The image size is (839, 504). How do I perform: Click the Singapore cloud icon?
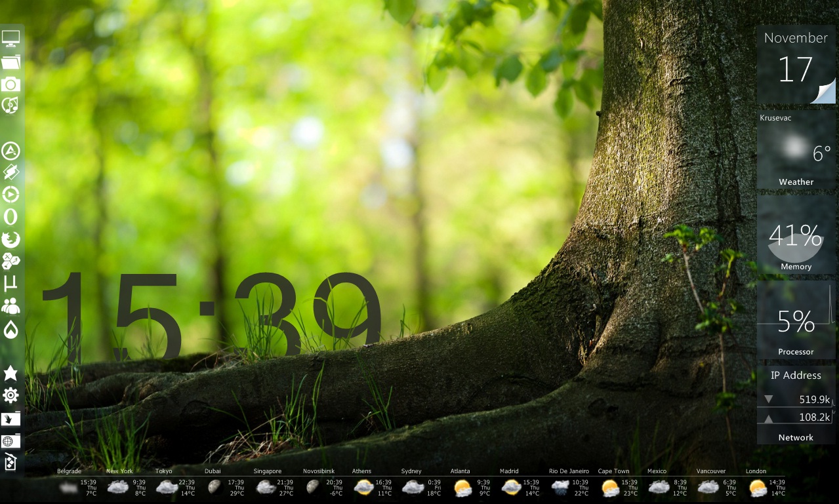point(265,487)
